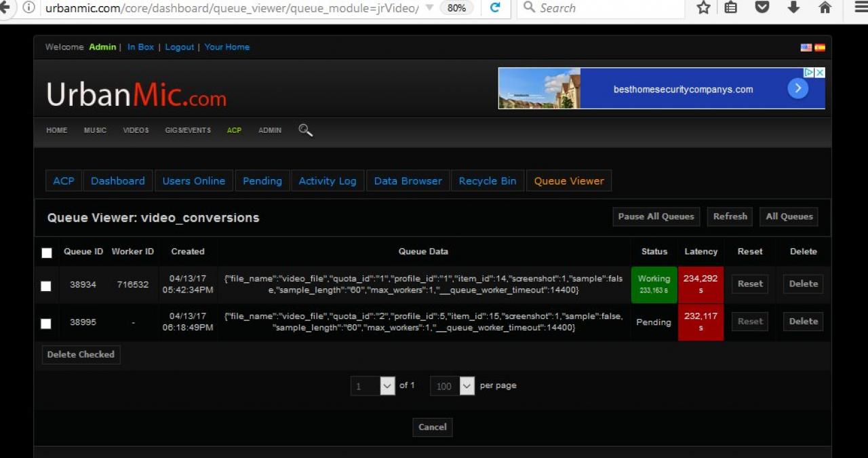
Task: Click the browser reload icon
Action: tap(495, 8)
